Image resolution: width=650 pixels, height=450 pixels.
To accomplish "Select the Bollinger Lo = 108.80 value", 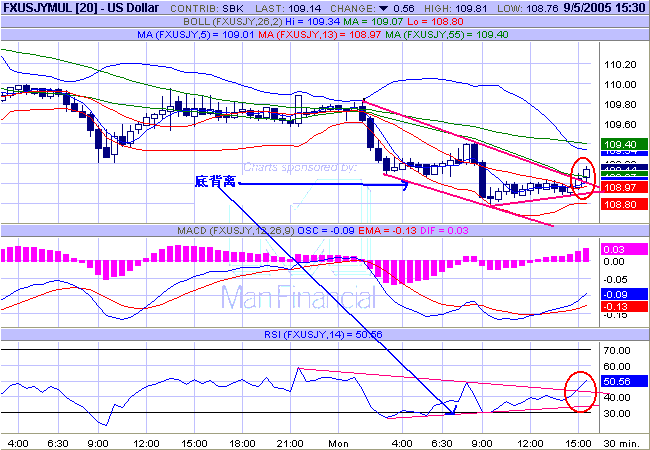I will click(x=435, y=22).
